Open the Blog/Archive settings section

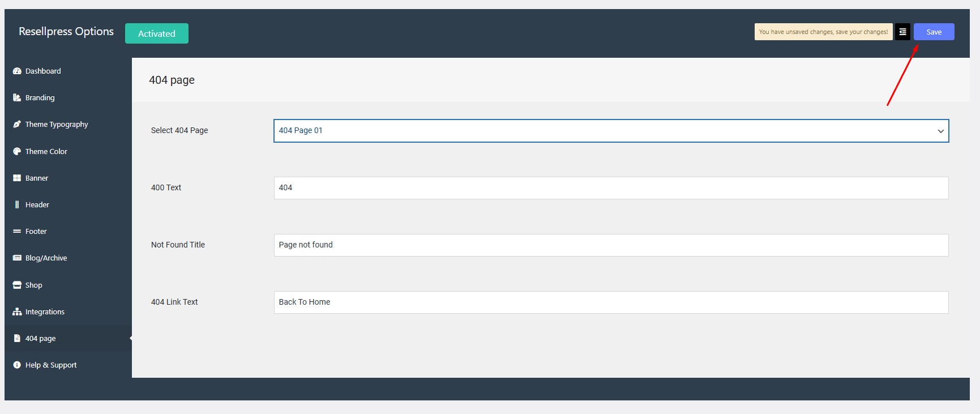[46, 258]
